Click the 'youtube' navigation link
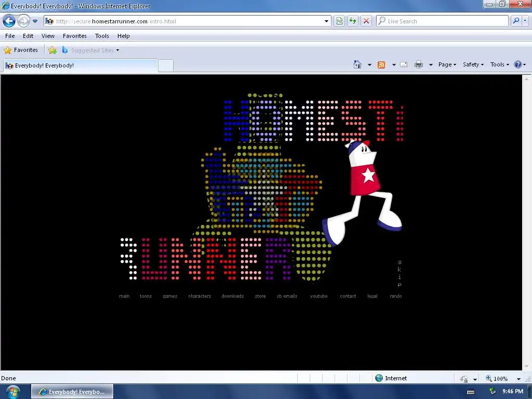 (x=318, y=296)
